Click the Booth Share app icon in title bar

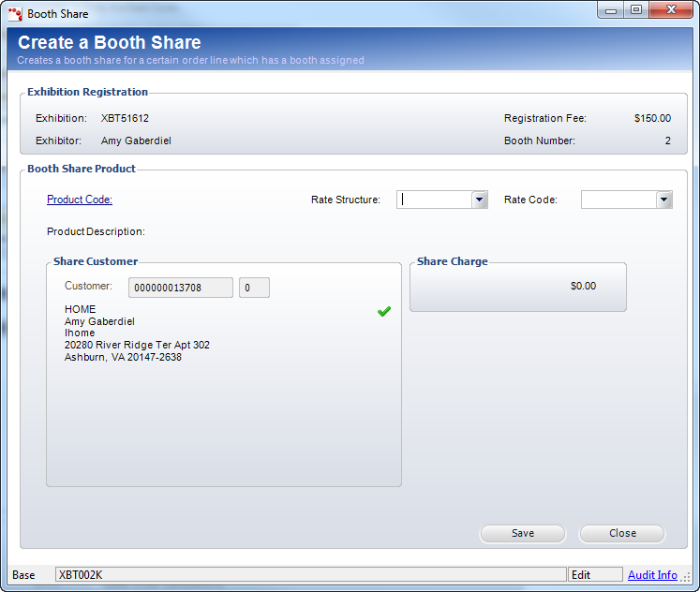pos(15,14)
